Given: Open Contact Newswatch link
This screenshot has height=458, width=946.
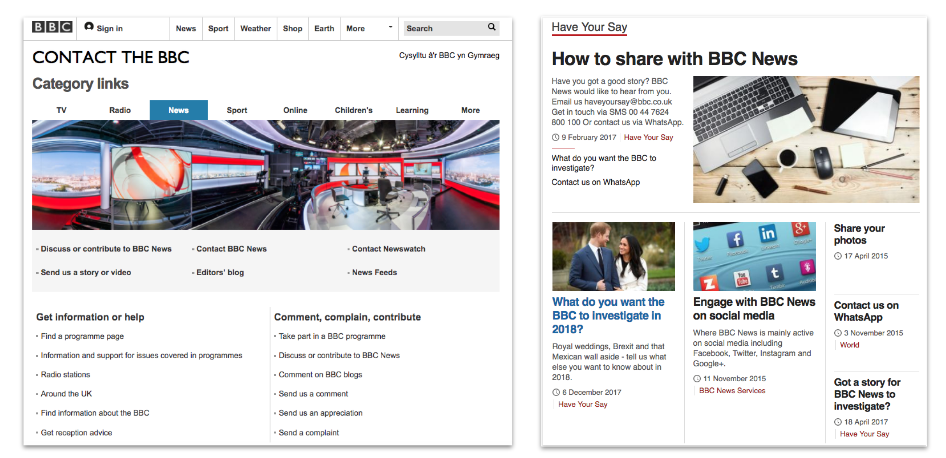Looking at the screenshot, I should pos(389,249).
